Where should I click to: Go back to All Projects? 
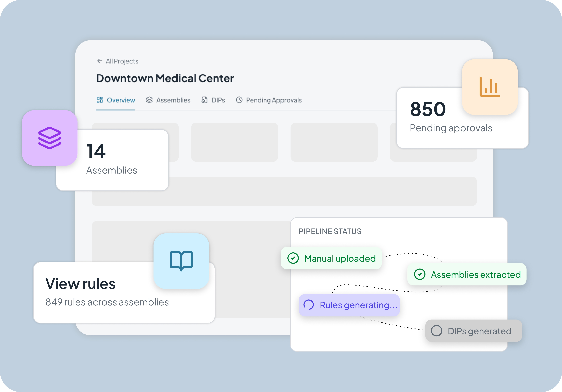[122, 61]
